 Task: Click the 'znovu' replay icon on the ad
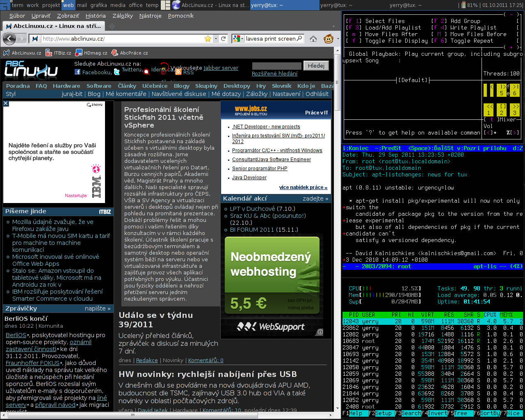point(94,105)
